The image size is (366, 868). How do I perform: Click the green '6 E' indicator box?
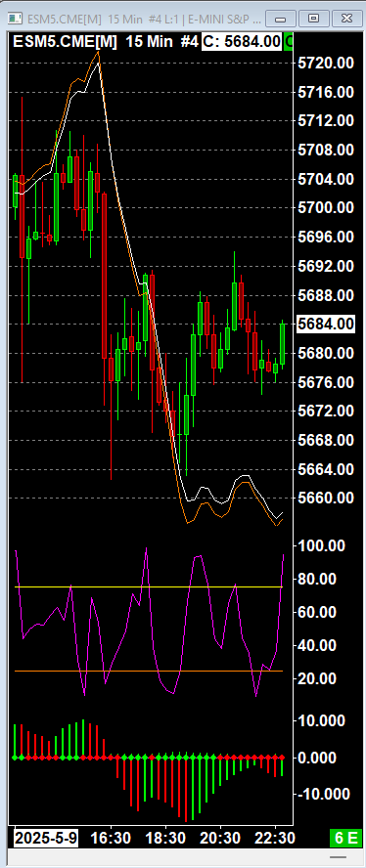(344, 838)
